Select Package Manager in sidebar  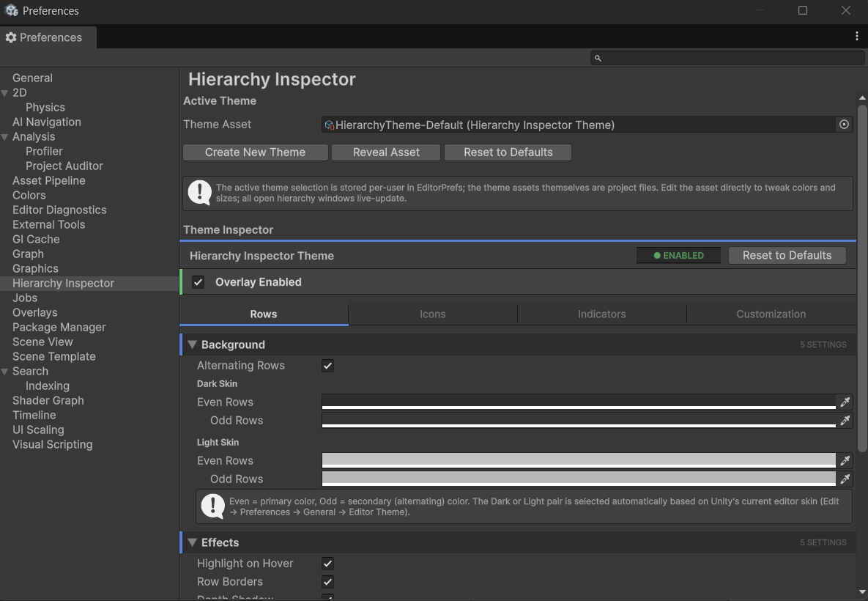point(59,328)
